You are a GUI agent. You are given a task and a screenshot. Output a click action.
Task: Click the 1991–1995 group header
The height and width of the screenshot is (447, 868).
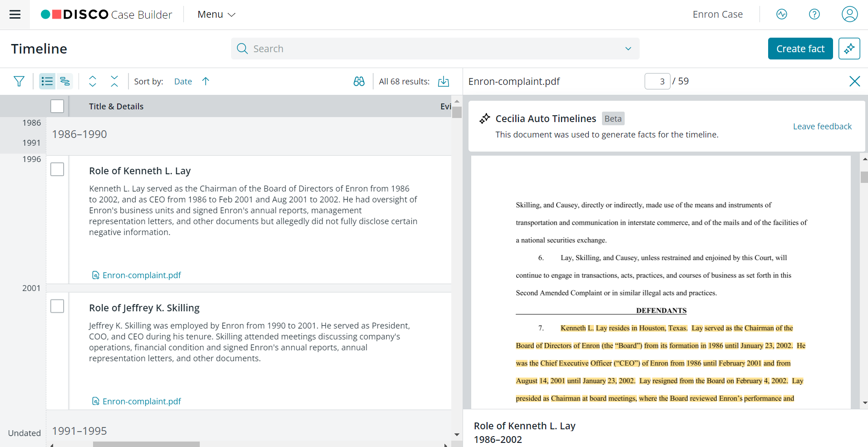[79, 431]
